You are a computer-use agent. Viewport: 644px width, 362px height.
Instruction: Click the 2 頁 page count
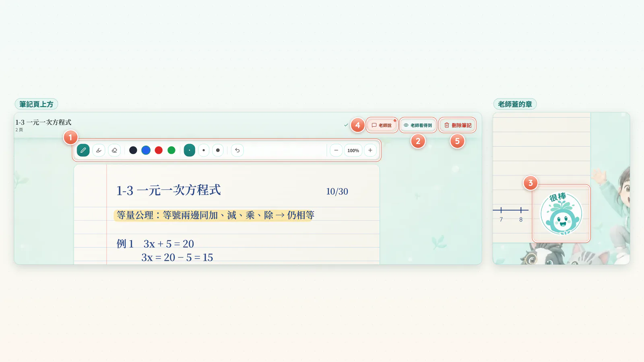tap(19, 130)
